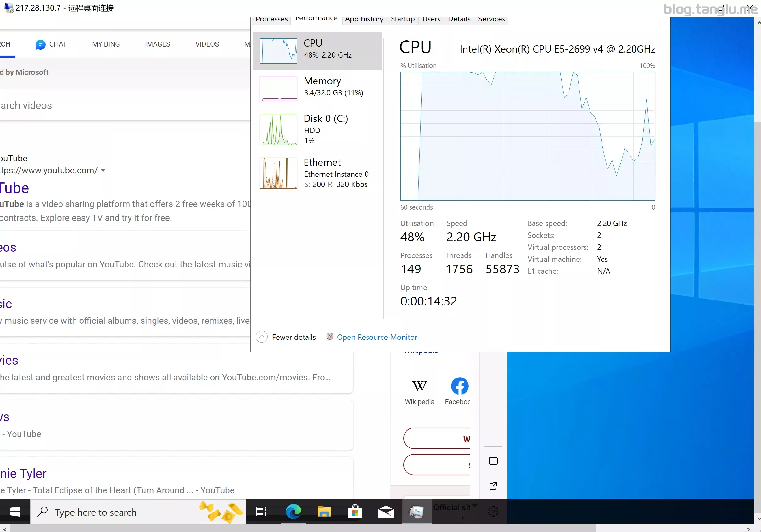761x532 pixels.
Task: Click the Base speed 2.20 GHz value
Action: [612, 223]
